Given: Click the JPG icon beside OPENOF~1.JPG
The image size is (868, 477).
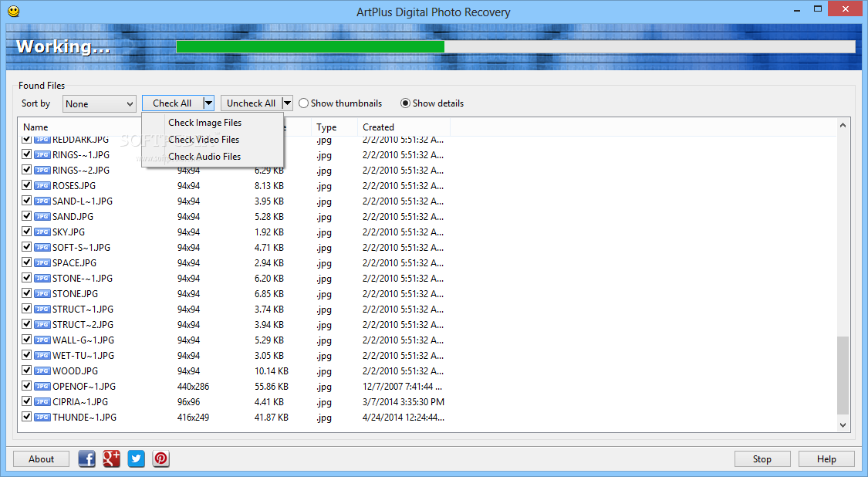Looking at the screenshot, I should (x=42, y=387).
